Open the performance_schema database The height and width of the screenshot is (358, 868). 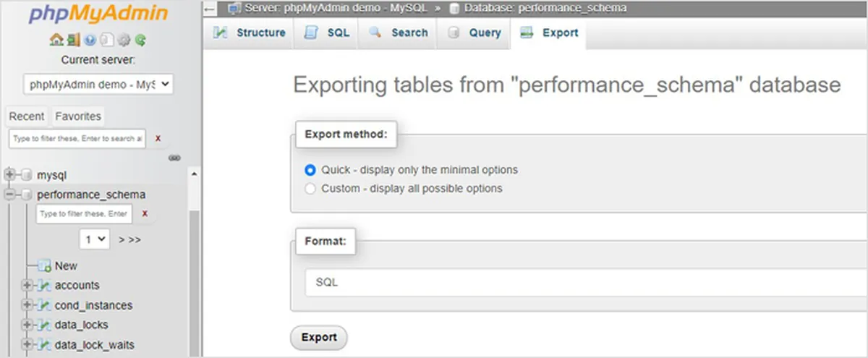(x=91, y=195)
